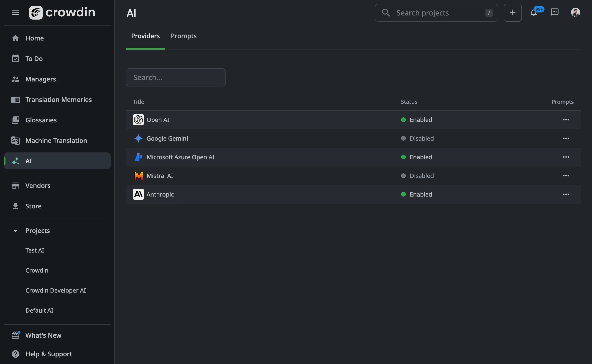Open options menu for Google Gemini

[566, 138]
